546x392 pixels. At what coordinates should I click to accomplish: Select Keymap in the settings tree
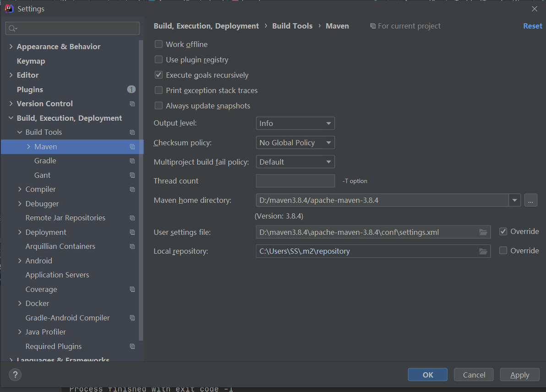31,61
